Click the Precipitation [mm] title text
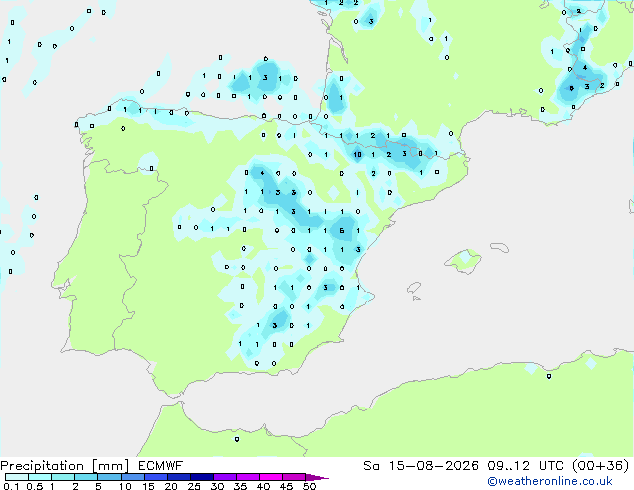The width and height of the screenshot is (634, 490). [65, 466]
